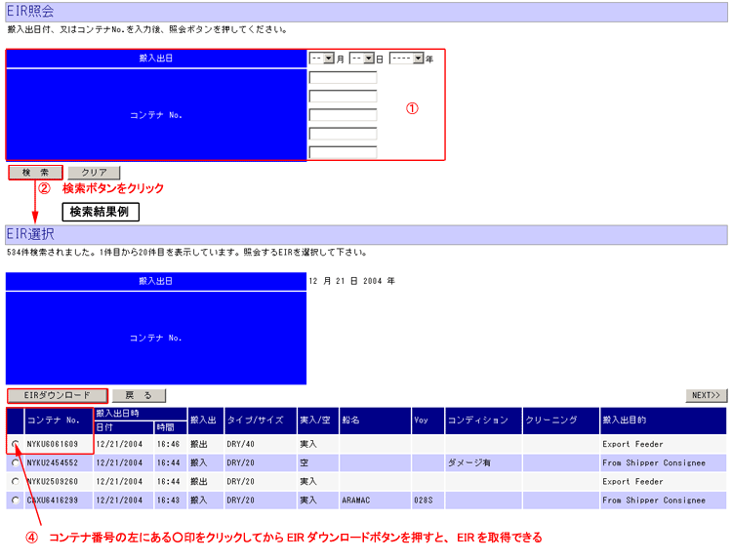This screenshot has width=732, height=560.
Task: Click the EIRダウンロード button
Action: pyautogui.click(x=57, y=395)
